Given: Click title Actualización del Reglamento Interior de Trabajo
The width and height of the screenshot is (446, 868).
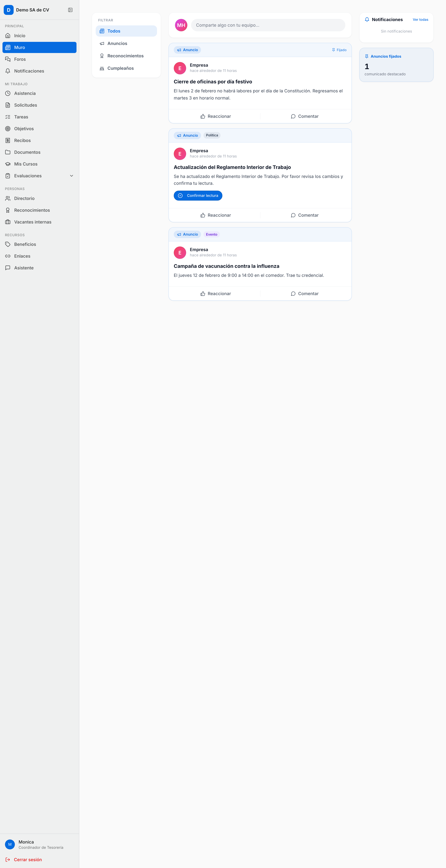Looking at the screenshot, I should [x=232, y=167].
